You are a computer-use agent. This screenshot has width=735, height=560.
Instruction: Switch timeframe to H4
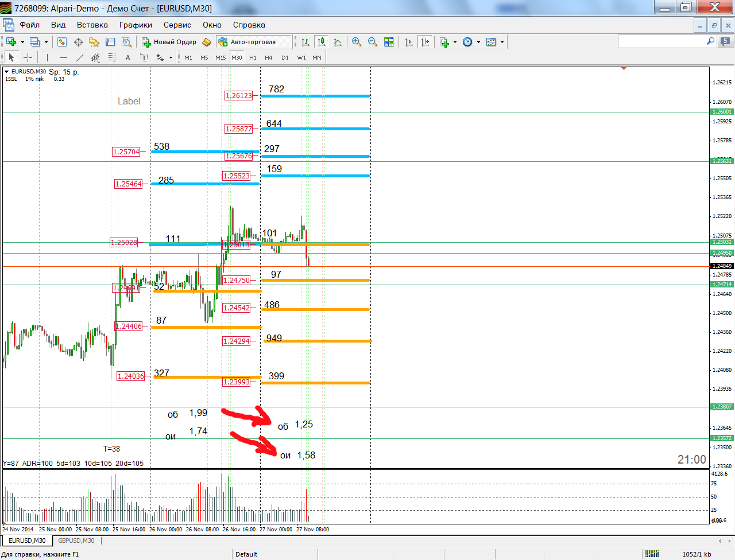click(269, 57)
